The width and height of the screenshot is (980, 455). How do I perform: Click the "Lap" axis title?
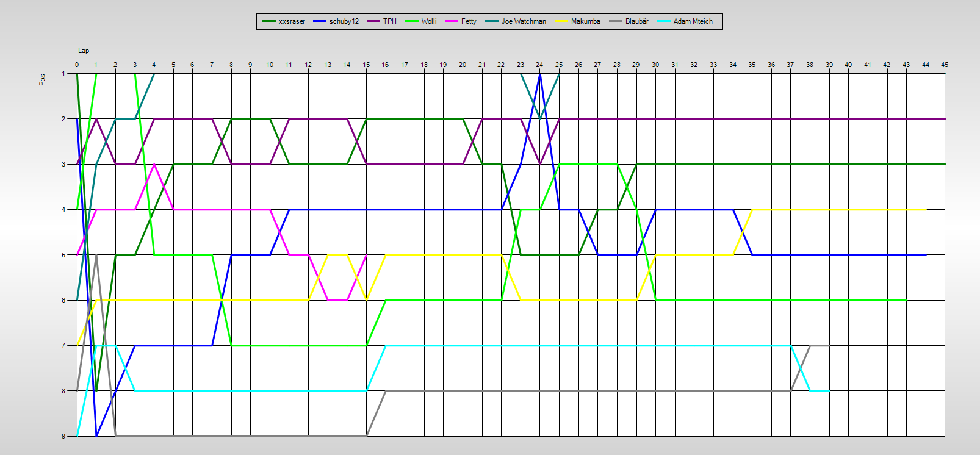point(84,51)
